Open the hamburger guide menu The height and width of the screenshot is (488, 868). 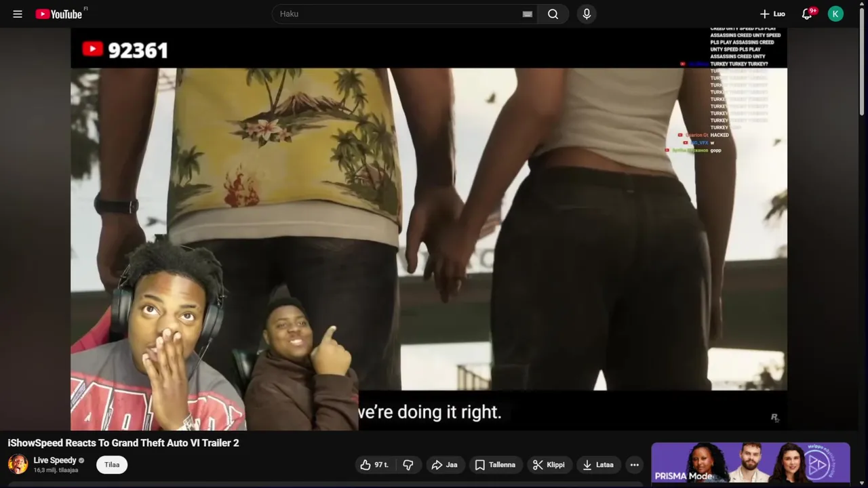[18, 14]
